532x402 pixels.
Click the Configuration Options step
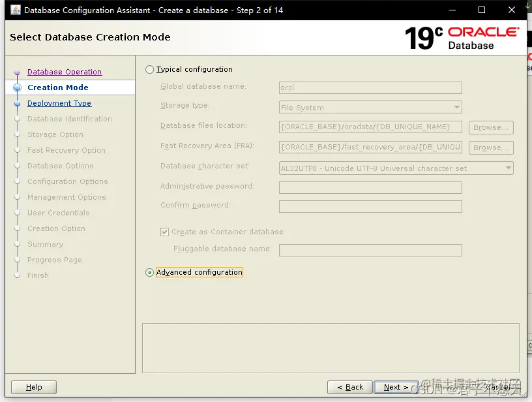[x=68, y=181]
